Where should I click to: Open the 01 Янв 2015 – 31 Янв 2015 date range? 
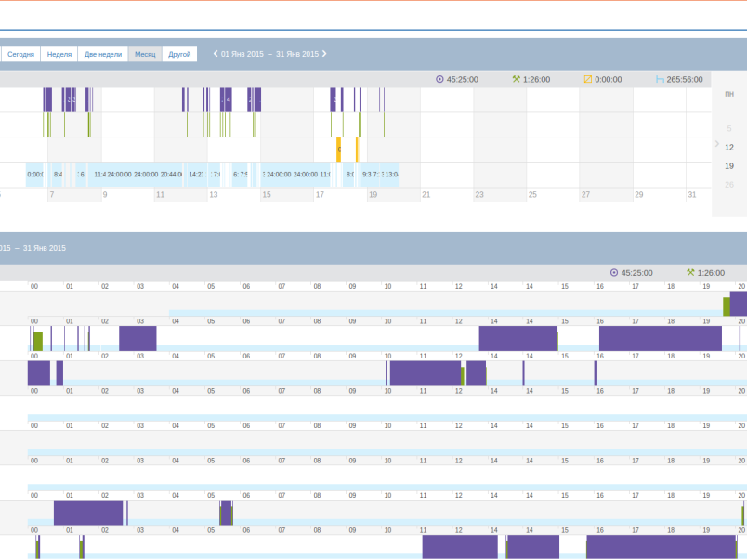click(269, 54)
